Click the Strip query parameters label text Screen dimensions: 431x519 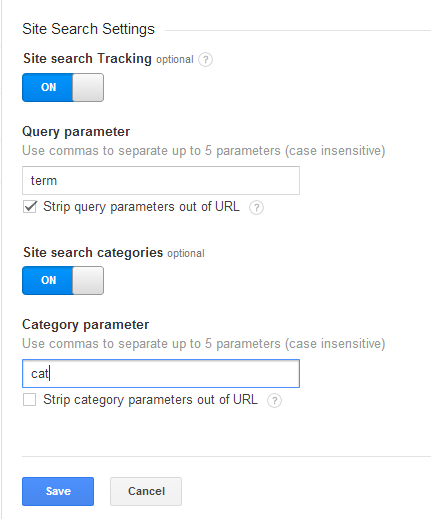click(141, 207)
